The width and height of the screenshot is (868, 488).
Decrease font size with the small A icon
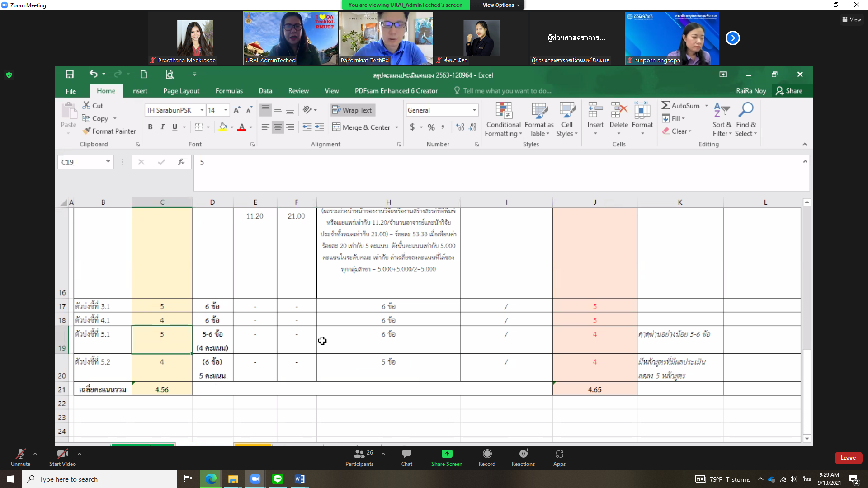pos(249,110)
